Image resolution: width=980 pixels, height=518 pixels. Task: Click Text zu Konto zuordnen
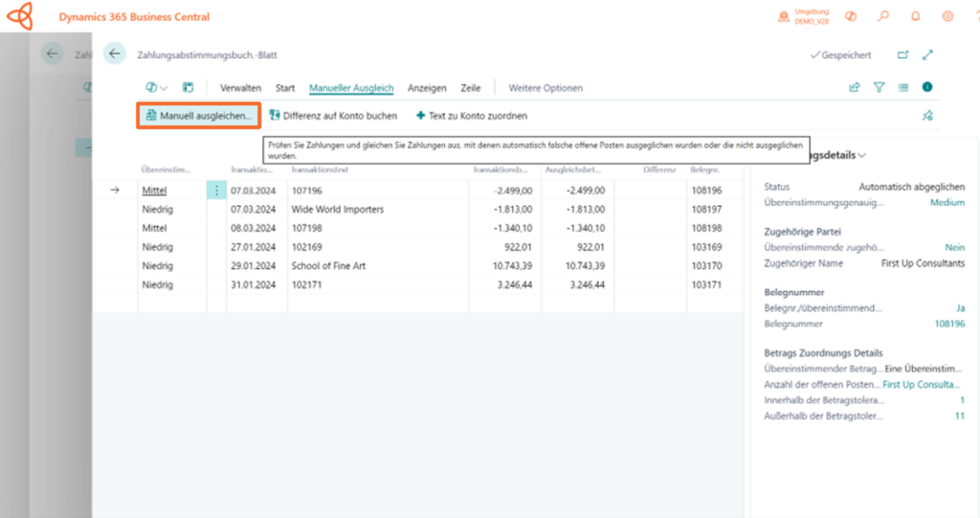[472, 116]
